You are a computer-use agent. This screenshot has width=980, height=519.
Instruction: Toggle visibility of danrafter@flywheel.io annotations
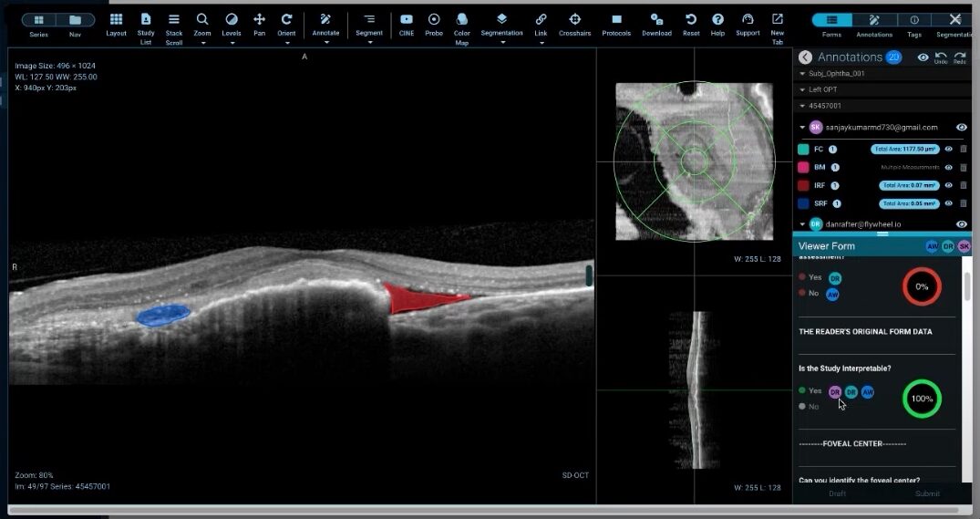click(x=961, y=224)
